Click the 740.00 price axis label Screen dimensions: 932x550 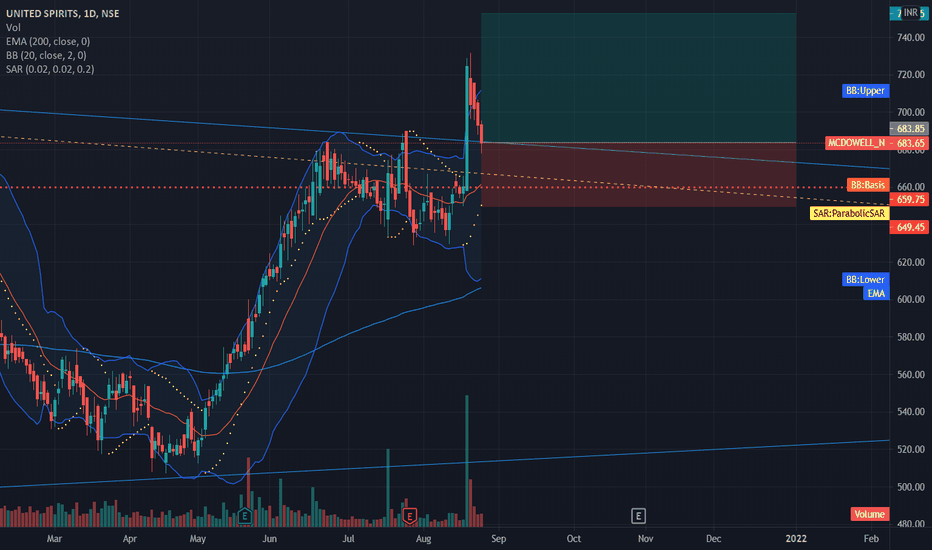click(911, 37)
